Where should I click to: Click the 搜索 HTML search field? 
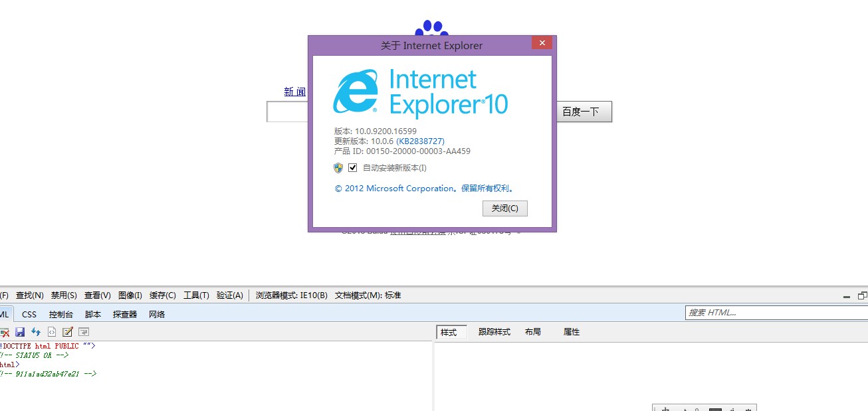pos(776,312)
